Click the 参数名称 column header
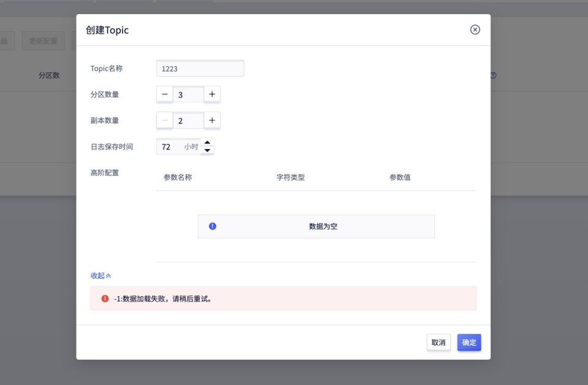588x385 pixels. [x=178, y=178]
